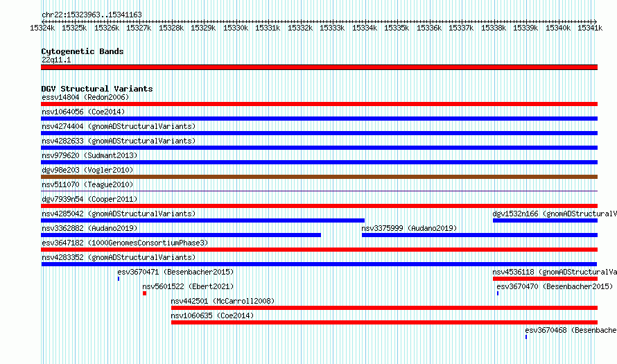Click the small blue esv3670470 marker

[498, 293]
